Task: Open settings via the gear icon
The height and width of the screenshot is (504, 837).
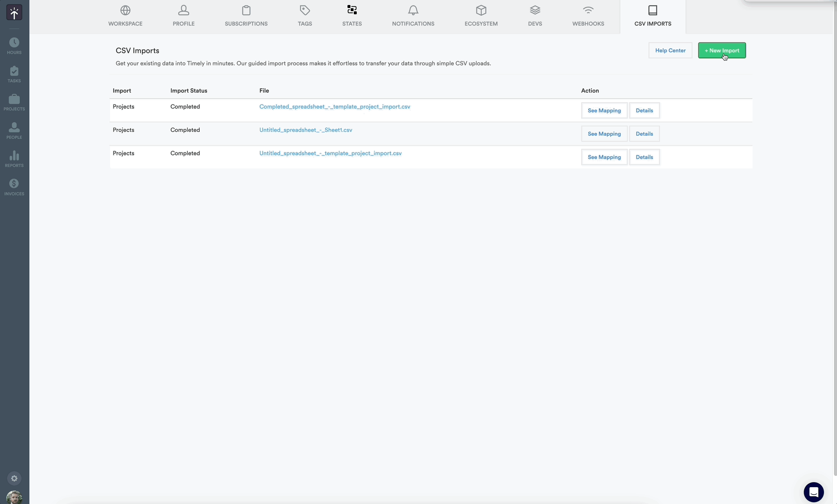Action: tap(14, 478)
